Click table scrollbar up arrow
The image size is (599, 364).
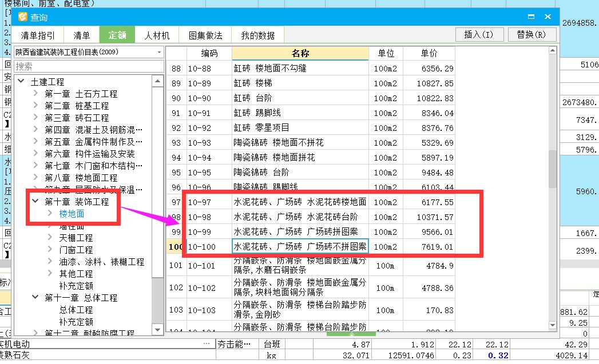(x=553, y=50)
